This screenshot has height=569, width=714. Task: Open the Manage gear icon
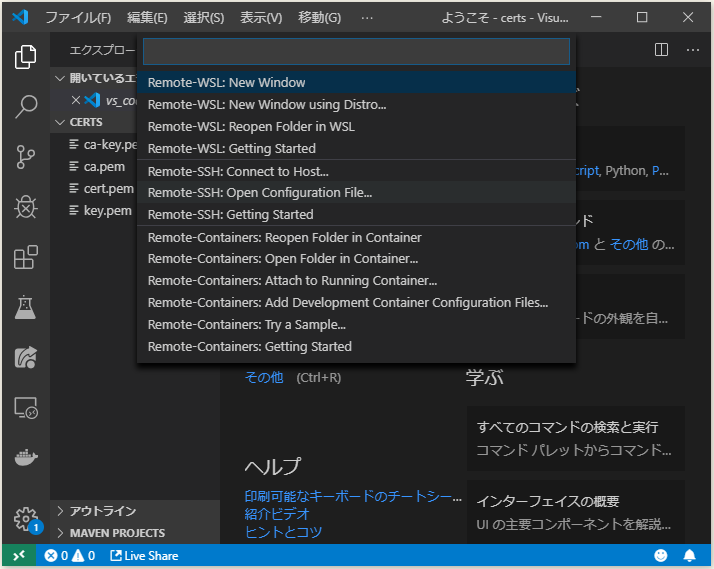pos(26,519)
